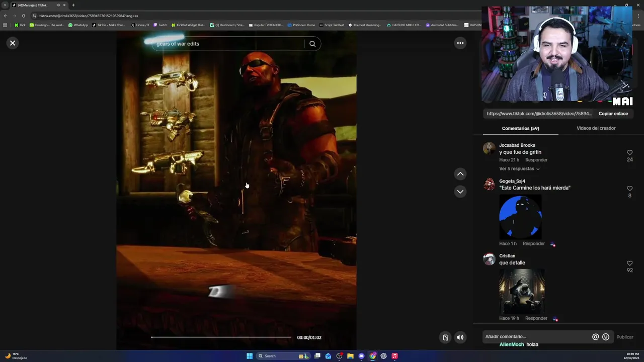Like Gogeta_Ssj4's comment

[629, 189]
